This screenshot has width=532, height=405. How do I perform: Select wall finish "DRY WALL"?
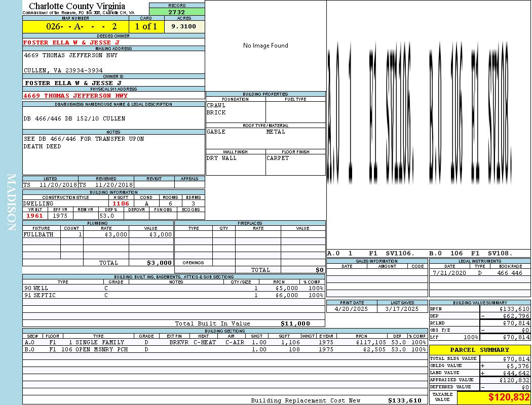[x=221, y=158]
